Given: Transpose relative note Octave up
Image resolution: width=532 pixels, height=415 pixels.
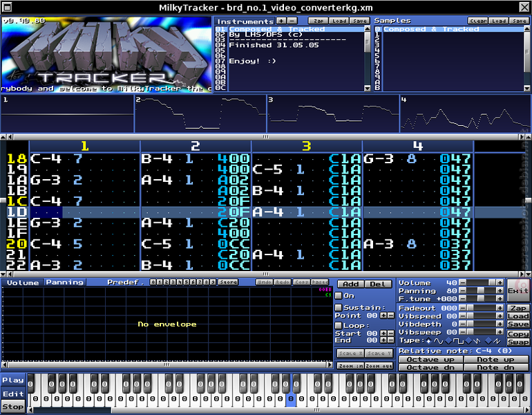Looking at the screenshot, I should coord(430,359).
